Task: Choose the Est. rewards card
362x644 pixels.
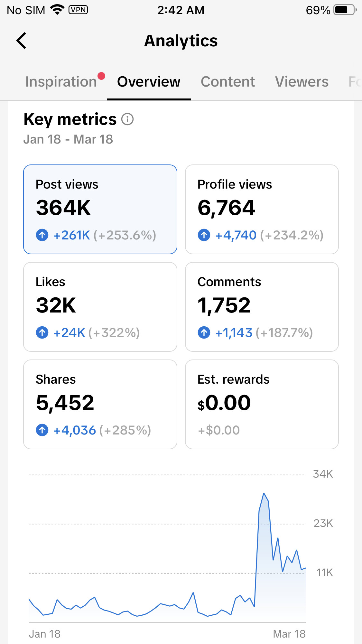Action: [x=262, y=404]
